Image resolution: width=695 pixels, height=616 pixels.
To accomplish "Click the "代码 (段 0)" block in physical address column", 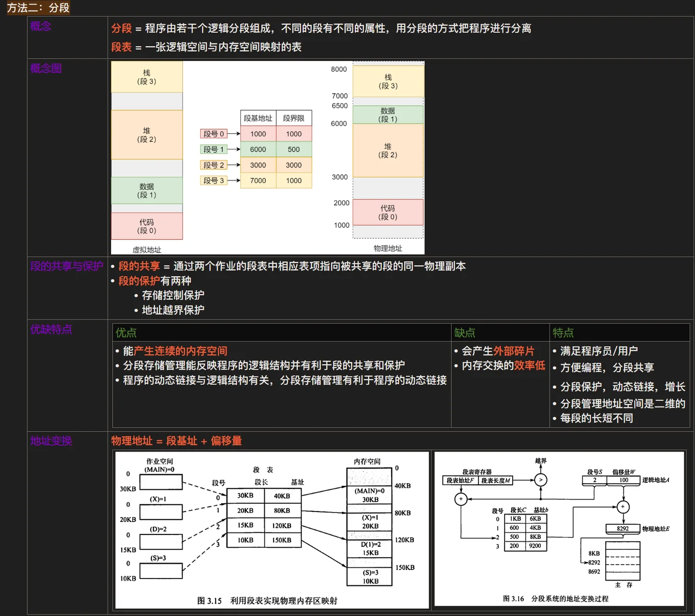I will coord(388,212).
